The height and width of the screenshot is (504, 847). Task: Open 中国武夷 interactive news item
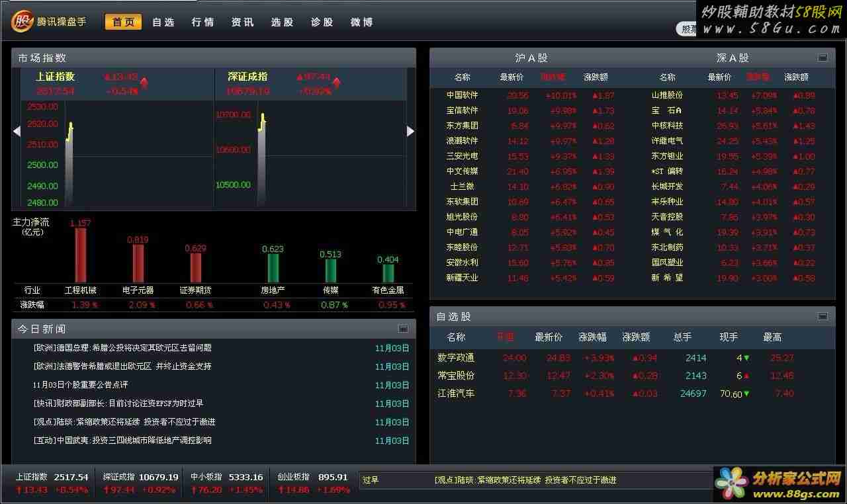pyautogui.click(x=122, y=441)
